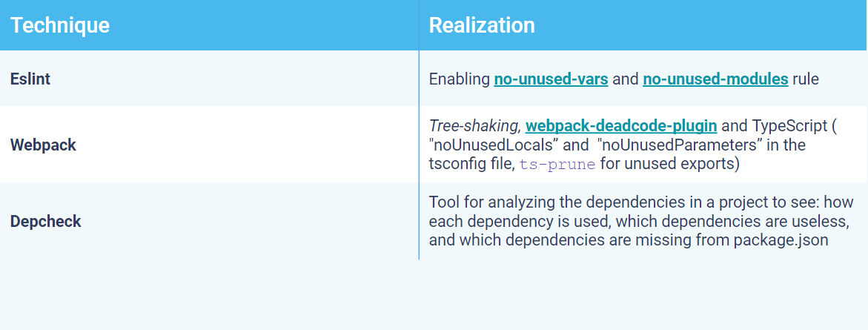Click the ts-prune code text
868x330 pixels.
557,165
